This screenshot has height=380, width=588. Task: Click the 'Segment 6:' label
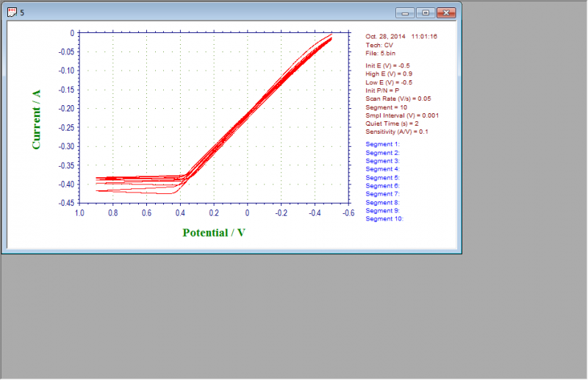[x=383, y=186]
